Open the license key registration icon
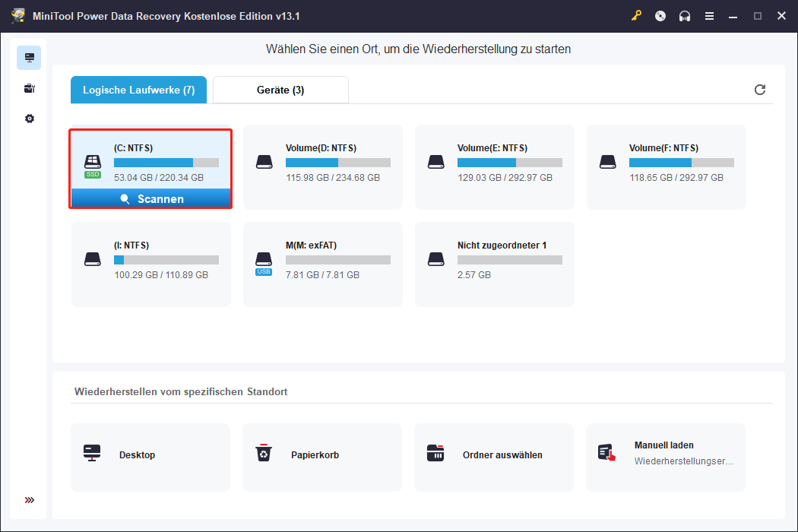Image resolution: width=798 pixels, height=532 pixels. (636, 16)
